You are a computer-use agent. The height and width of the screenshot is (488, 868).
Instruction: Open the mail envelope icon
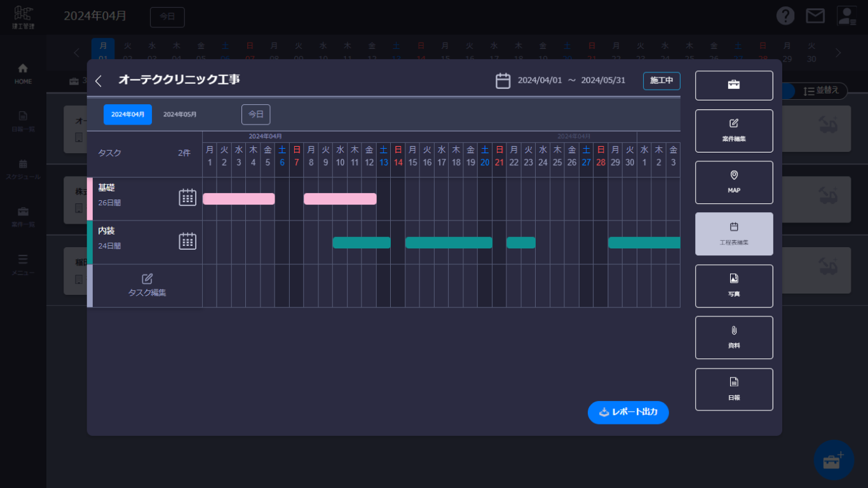(x=815, y=16)
